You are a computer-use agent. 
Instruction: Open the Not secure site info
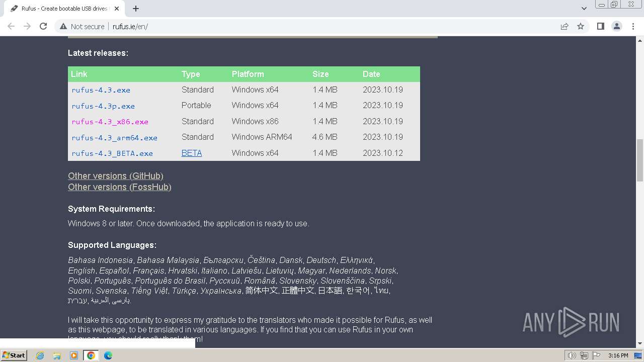point(82,26)
